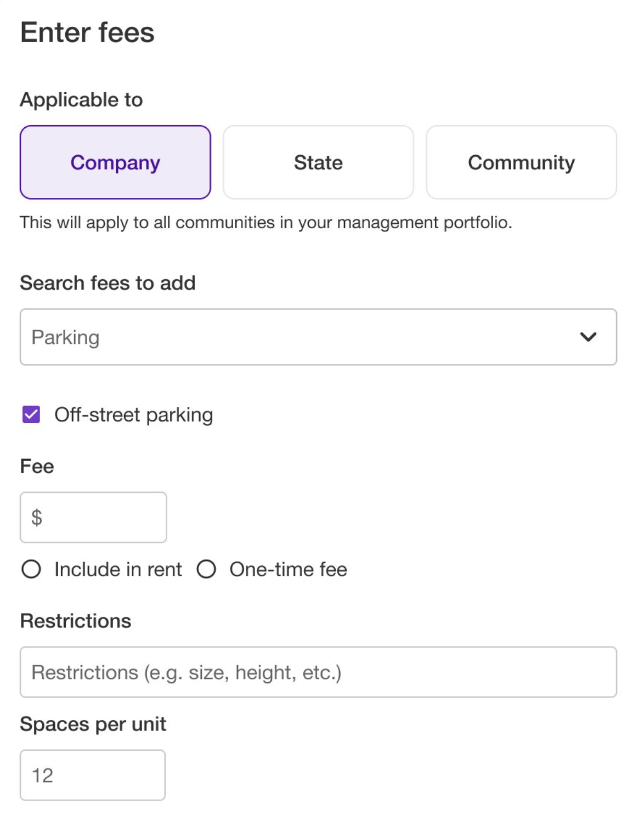This screenshot has height=816, width=644.
Task: Click into the Restrictions text field
Action: click(318, 672)
